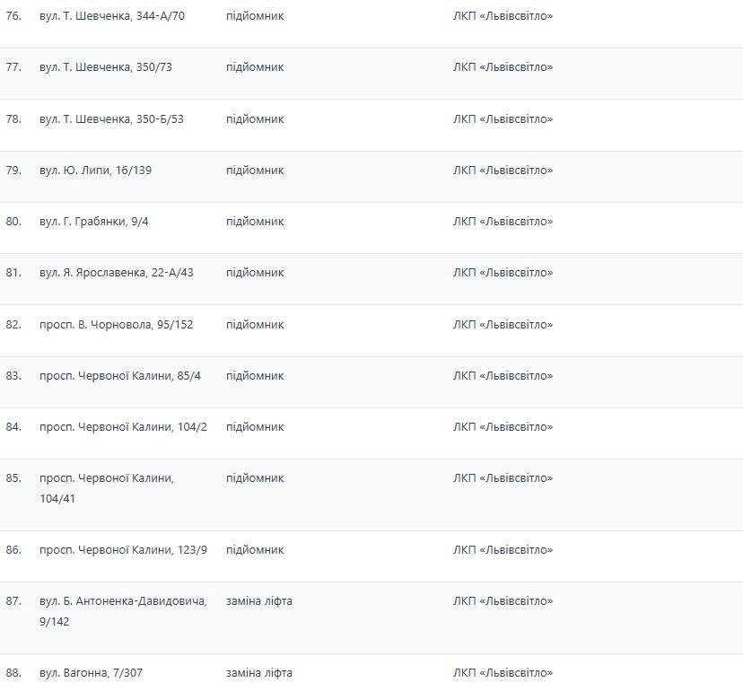Viewport: 743px width, 700px height.
Task: Click address вул. Т. Шевченка, 344-А/70
Action: [112, 16]
